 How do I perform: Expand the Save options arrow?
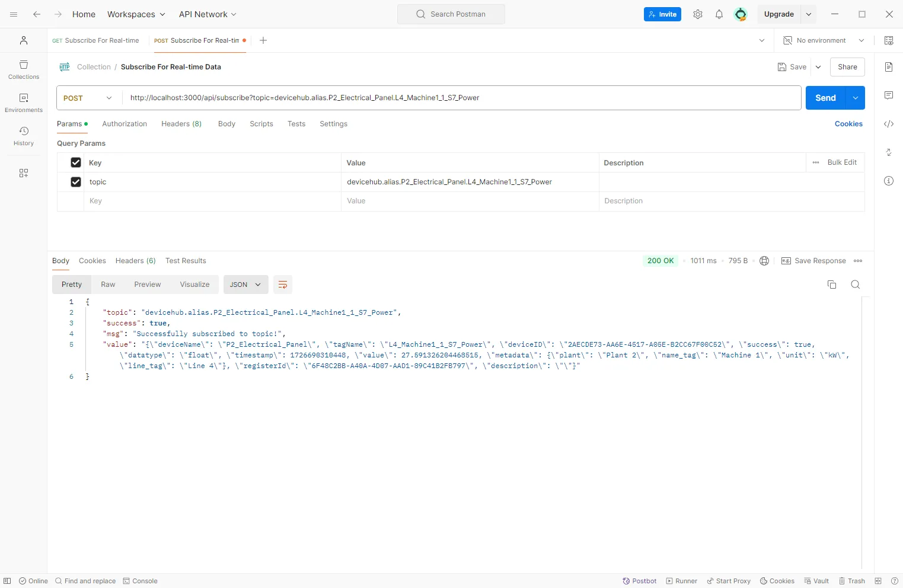(x=818, y=67)
